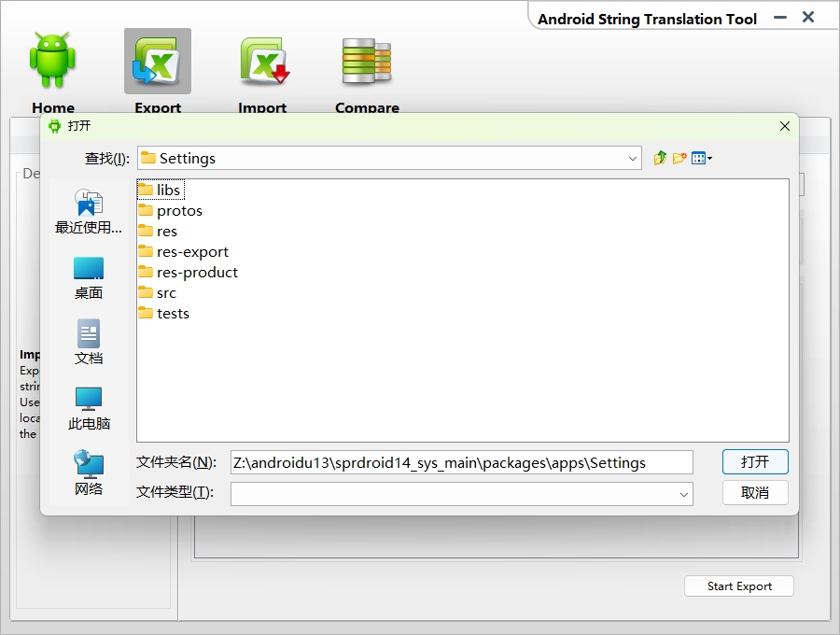Open 最近使用 recent places shortcut
The image size is (840, 635).
pyautogui.click(x=89, y=211)
